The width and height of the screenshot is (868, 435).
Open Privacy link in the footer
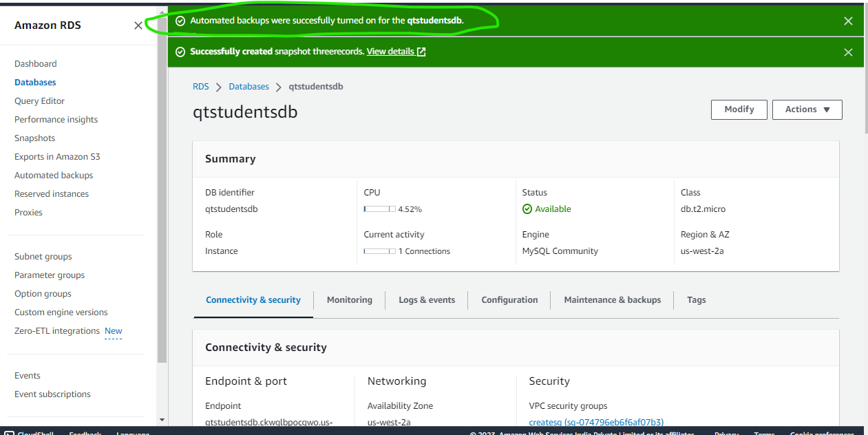point(726,433)
